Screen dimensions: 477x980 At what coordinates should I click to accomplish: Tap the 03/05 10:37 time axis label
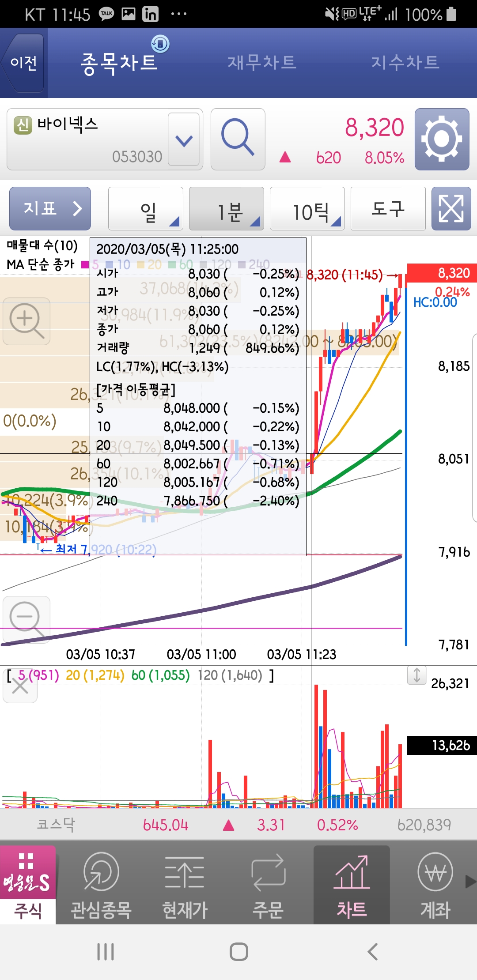click(101, 654)
